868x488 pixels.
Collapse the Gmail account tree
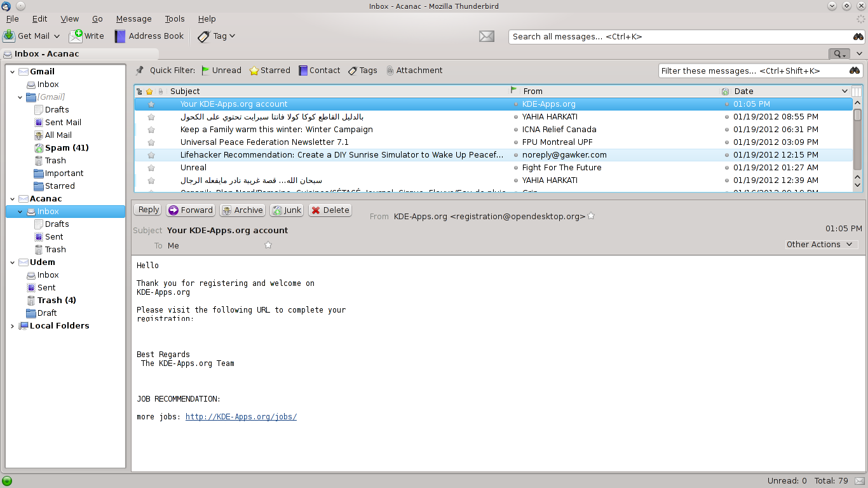pyautogui.click(x=13, y=72)
